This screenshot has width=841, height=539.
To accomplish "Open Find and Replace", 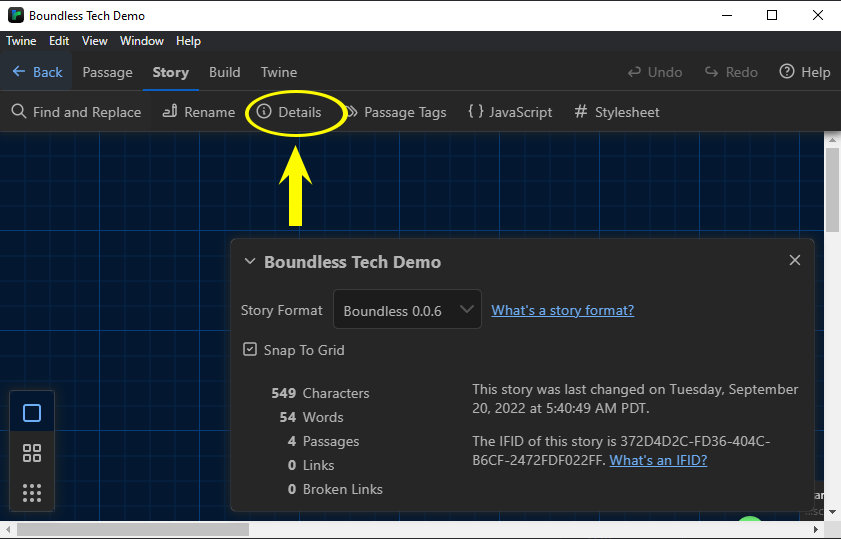I will click(x=76, y=112).
